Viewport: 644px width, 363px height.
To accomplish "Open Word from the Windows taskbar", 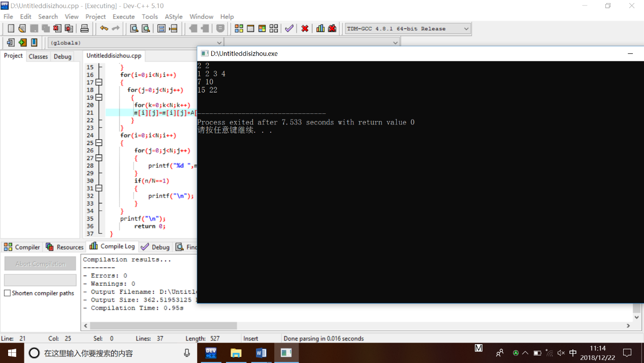I will (261, 353).
